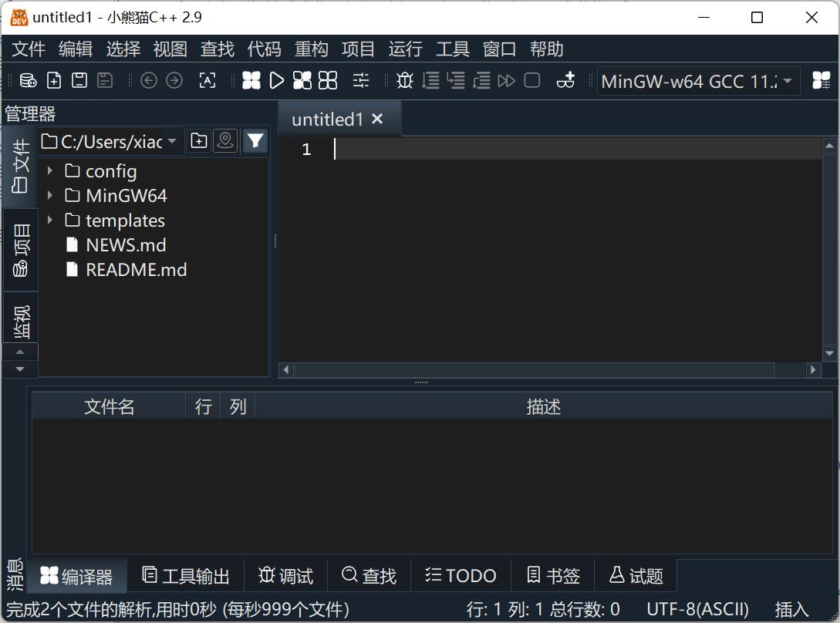The width and height of the screenshot is (840, 623).
Task: Expand the MinGW64 folder
Action: 50,195
